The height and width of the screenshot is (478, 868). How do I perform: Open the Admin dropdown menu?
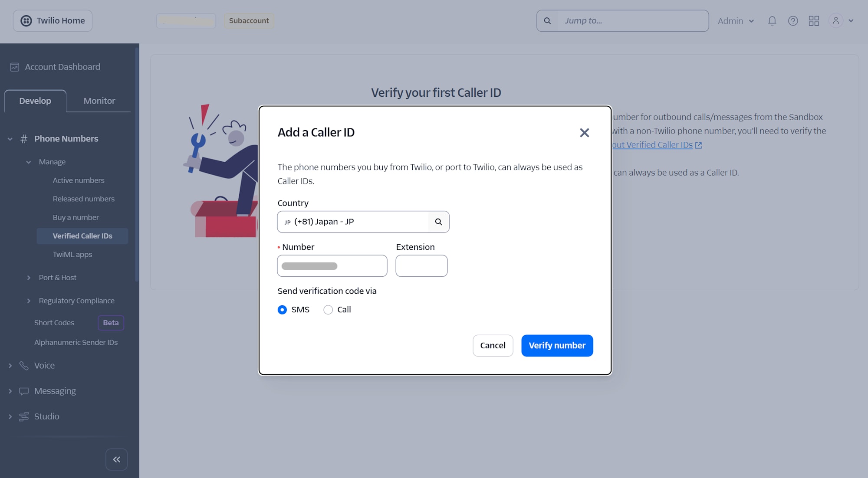pyautogui.click(x=736, y=21)
